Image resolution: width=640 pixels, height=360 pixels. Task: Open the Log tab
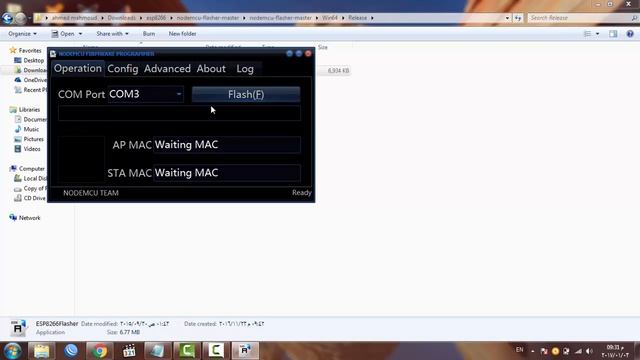tap(245, 69)
